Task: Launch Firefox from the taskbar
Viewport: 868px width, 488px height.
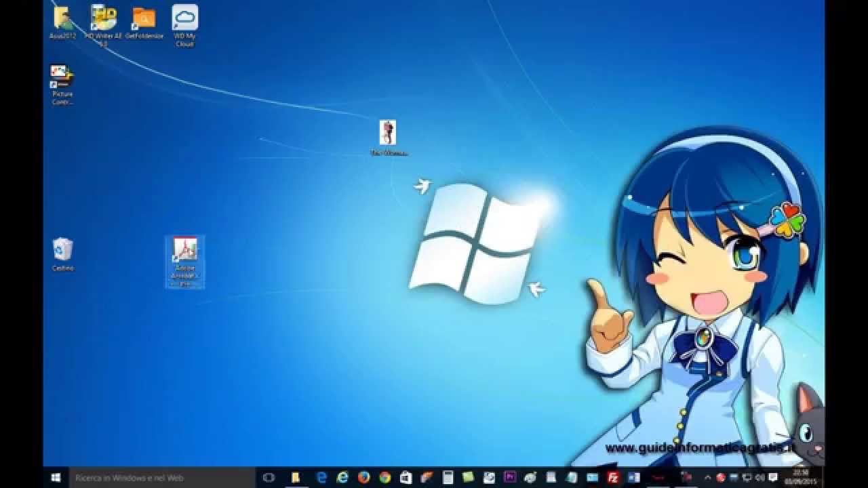Action: coord(364,478)
